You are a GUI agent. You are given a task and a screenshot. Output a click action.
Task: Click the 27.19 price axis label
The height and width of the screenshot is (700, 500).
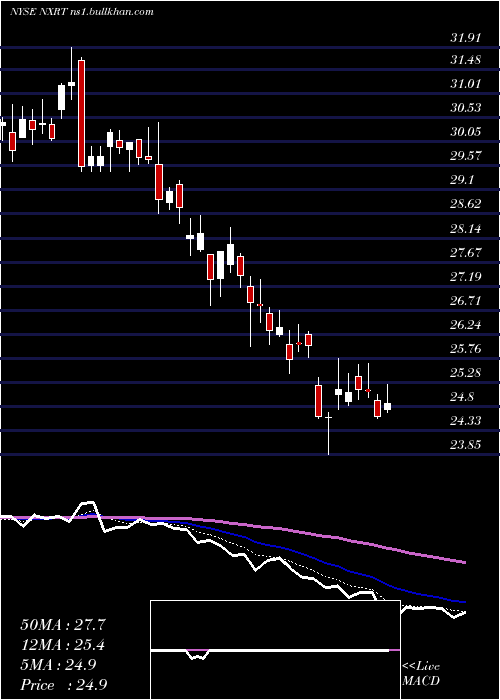coord(465,277)
